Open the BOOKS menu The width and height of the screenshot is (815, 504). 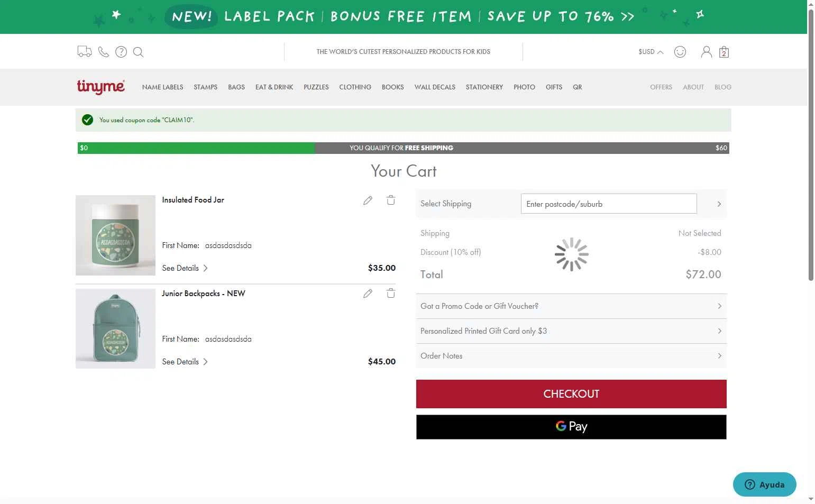393,87
